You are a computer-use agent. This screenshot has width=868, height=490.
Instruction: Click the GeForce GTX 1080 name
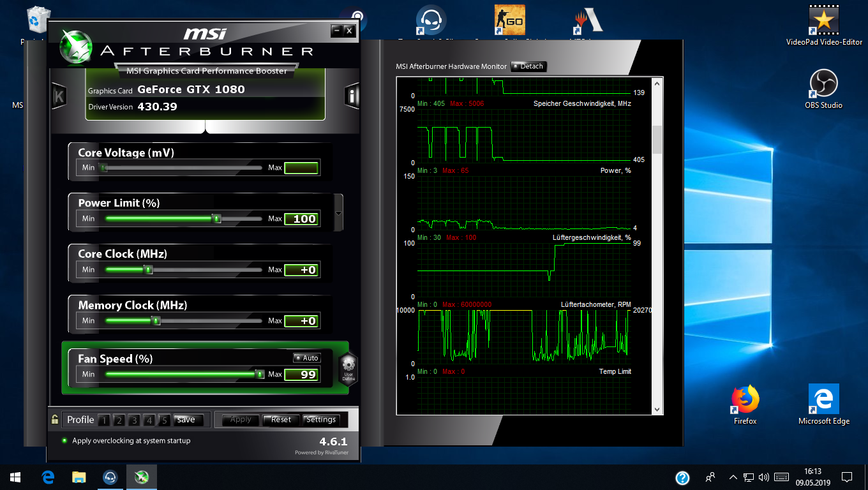(x=191, y=89)
